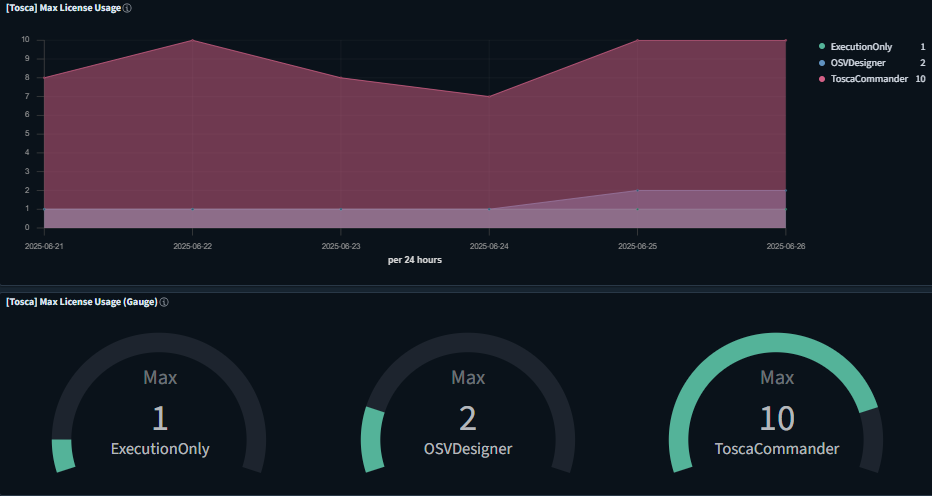Image resolution: width=932 pixels, height=496 pixels.
Task: Click the pink ToscaCommander legend dot
Action: pyautogui.click(x=822, y=79)
